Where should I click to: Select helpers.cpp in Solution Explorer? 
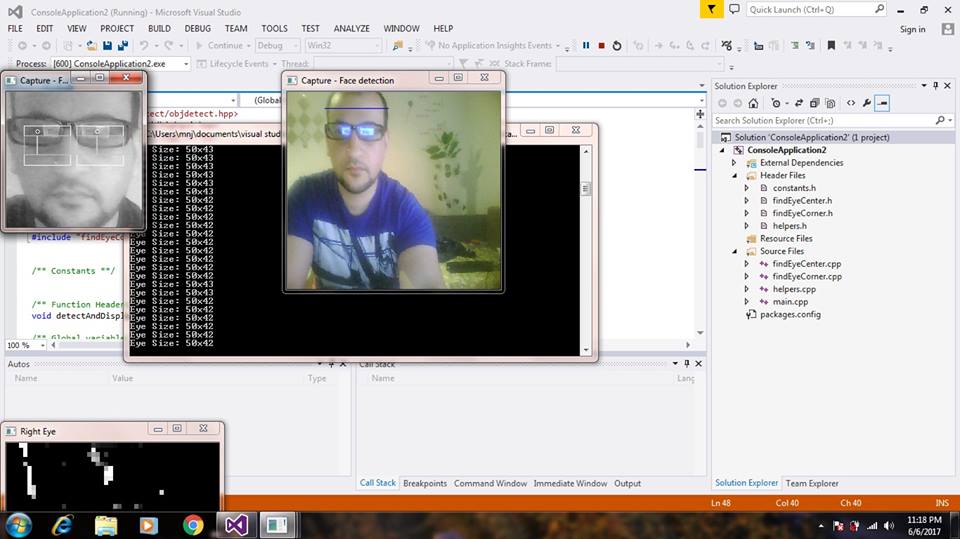click(x=793, y=289)
